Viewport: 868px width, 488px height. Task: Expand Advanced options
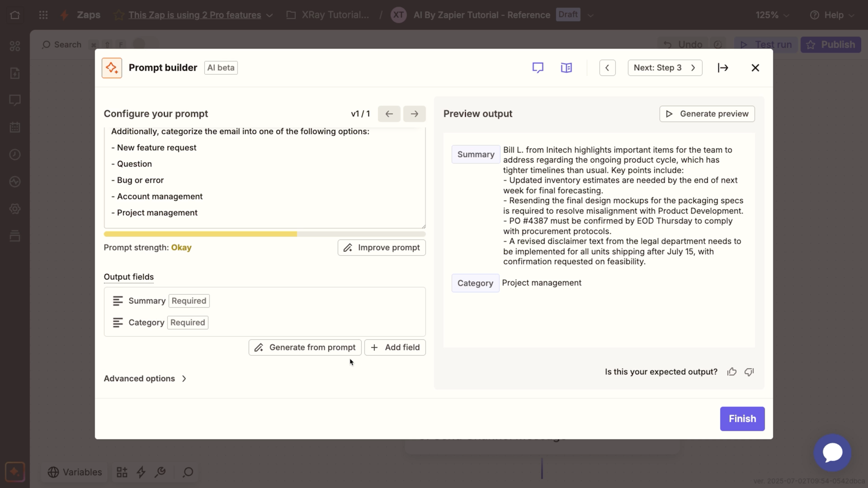click(145, 378)
